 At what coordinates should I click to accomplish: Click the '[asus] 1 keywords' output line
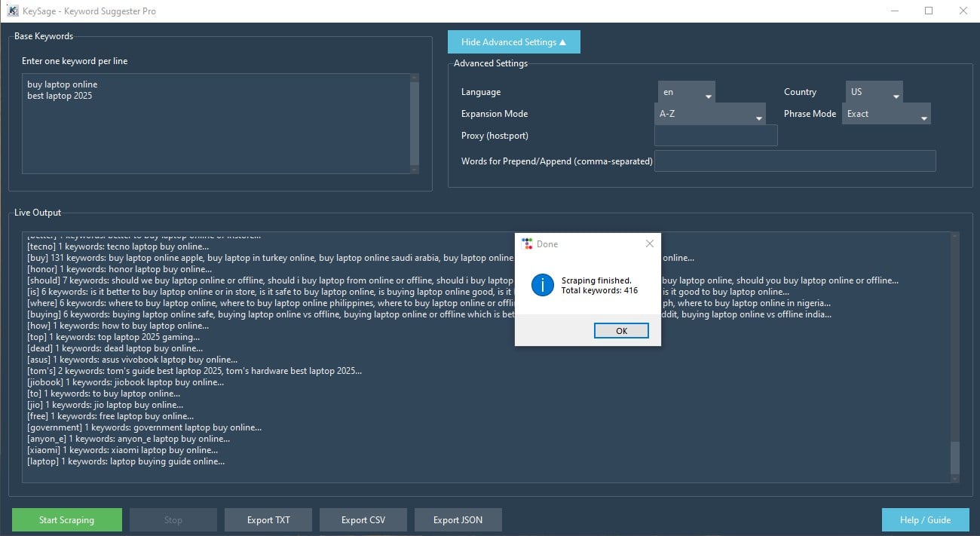click(132, 360)
